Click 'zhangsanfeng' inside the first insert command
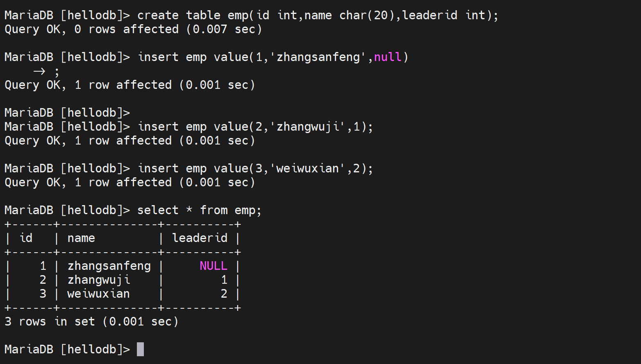Screen dimensions: 641x364 pos(318,57)
